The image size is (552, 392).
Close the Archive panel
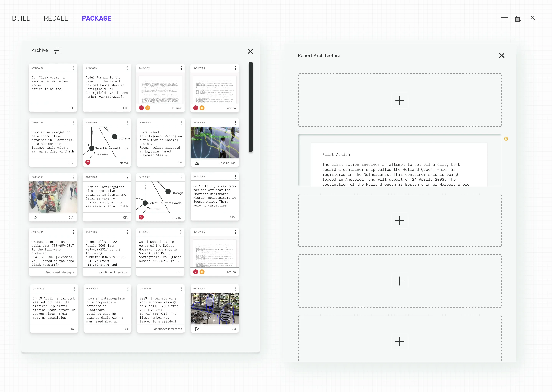tap(250, 51)
